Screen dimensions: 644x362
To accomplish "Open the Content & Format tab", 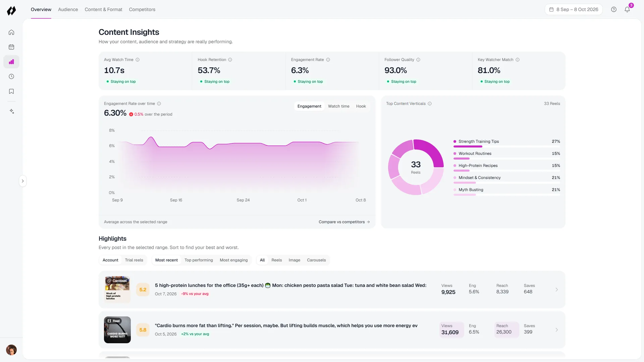I will point(103,9).
